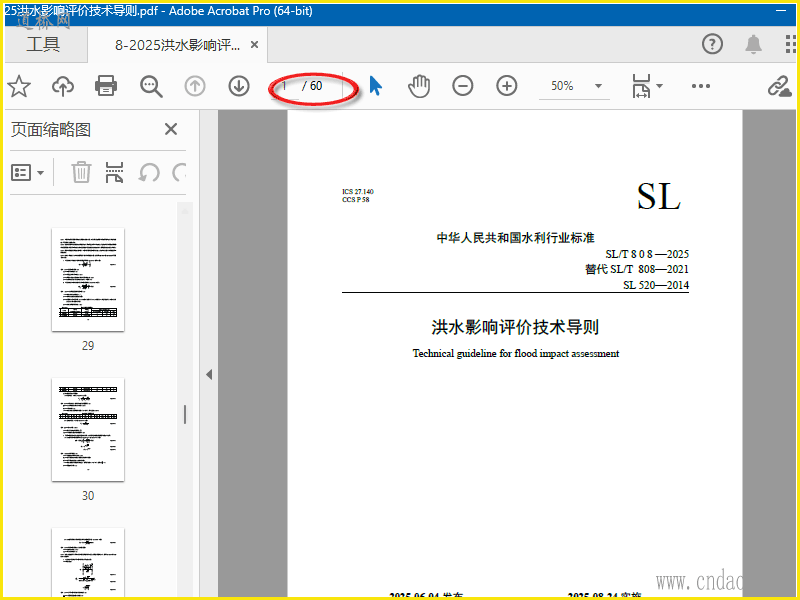The height and width of the screenshot is (600, 800).
Task: Open the zoom level dropdown arrow
Action: point(598,86)
